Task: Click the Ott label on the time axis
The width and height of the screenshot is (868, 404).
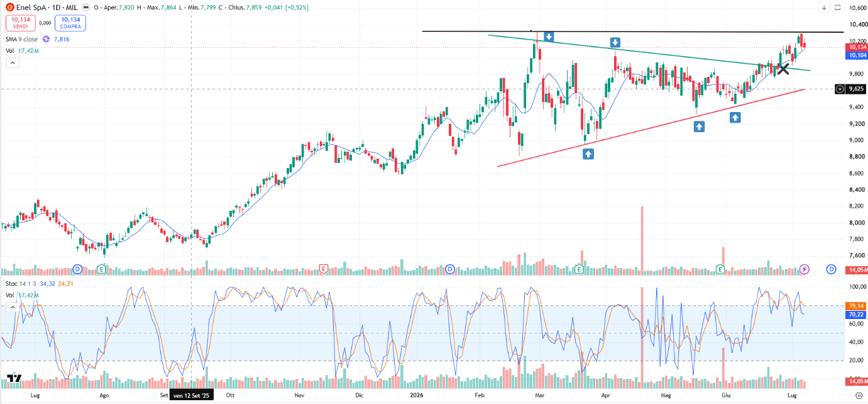Action: point(231,396)
